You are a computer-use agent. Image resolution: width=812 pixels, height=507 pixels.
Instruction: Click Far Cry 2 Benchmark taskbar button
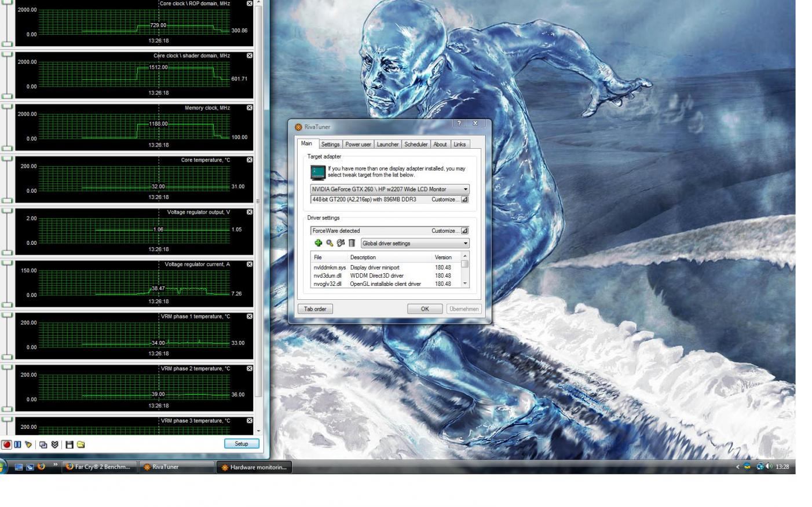point(100,466)
